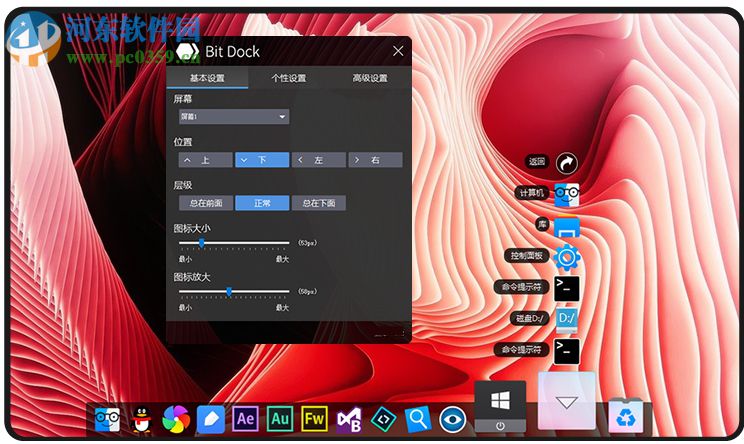The height and width of the screenshot is (444, 744).
Task: Choose the 总在前面 layer option
Action: click(205, 203)
